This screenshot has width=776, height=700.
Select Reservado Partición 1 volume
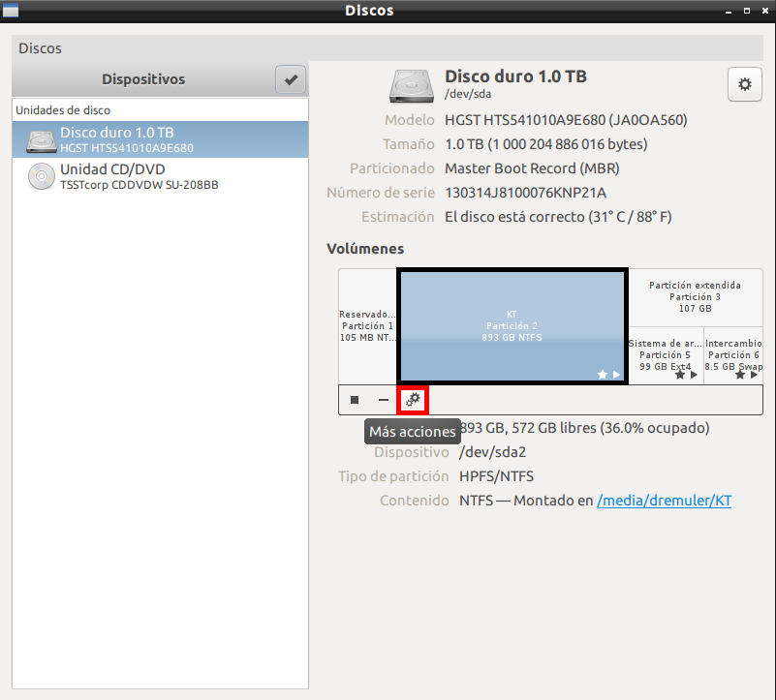pyautogui.click(x=368, y=326)
